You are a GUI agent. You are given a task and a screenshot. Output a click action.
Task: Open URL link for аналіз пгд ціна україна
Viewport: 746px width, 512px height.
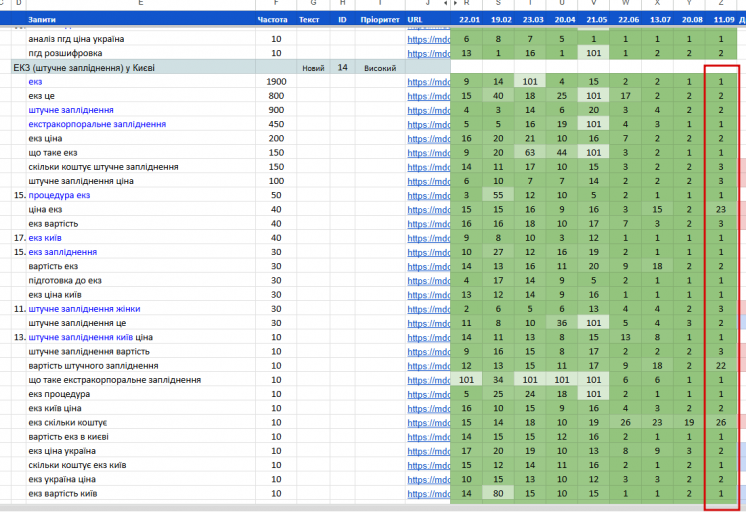tap(428, 39)
